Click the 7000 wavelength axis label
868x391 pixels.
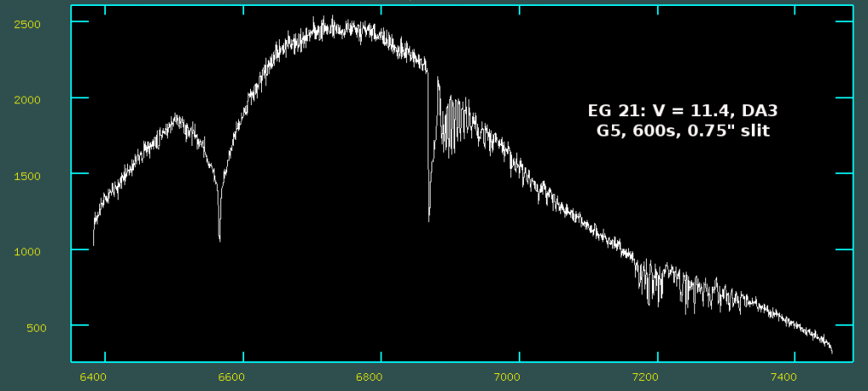(x=508, y=377)
